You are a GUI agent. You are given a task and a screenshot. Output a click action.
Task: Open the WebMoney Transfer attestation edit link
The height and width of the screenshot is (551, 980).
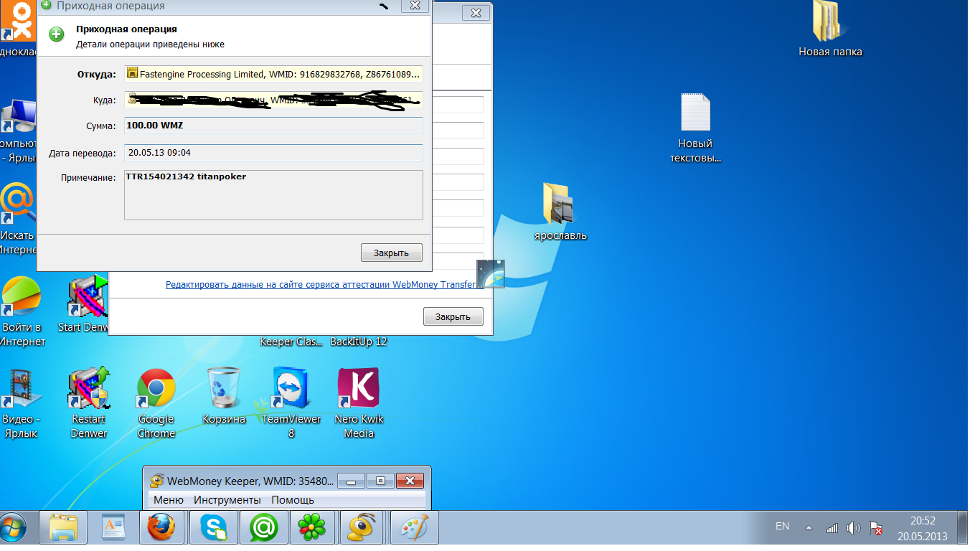pyautogui.click(x=321, y=284)
